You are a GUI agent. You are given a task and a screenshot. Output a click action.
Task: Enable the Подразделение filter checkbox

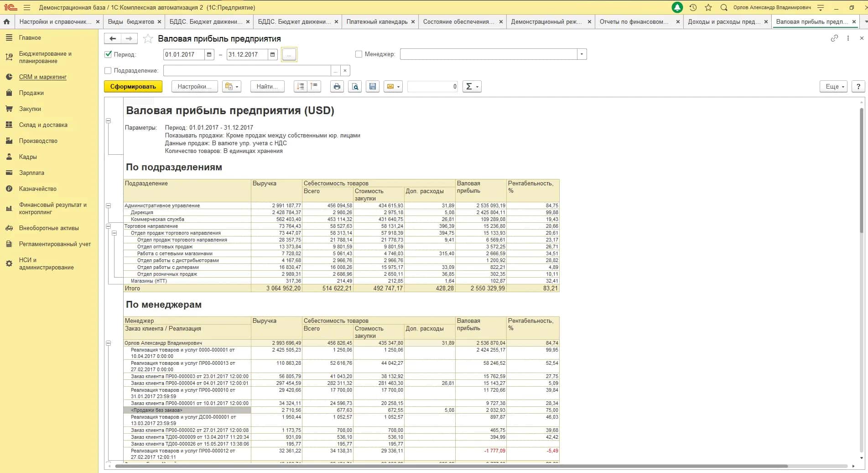coord(108,70)
